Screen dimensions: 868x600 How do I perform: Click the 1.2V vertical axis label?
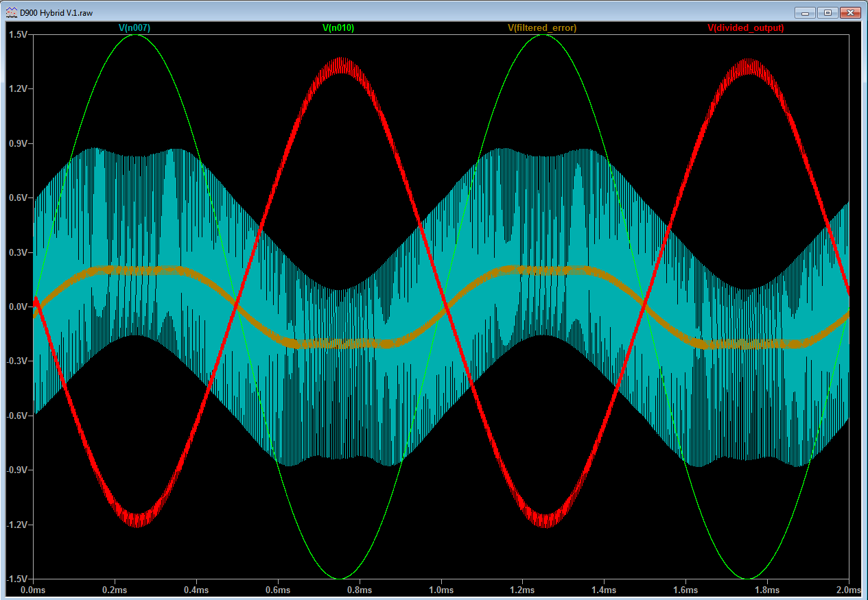click(18, 89)
